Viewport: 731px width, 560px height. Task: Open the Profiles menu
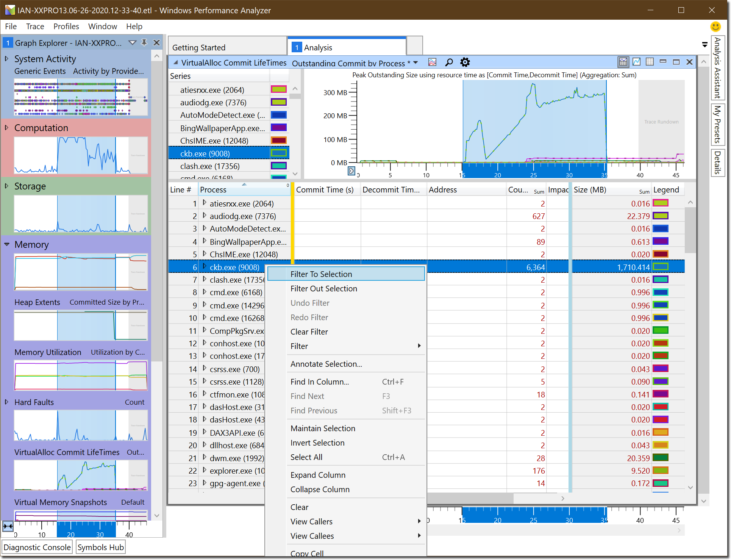(66, 27)
